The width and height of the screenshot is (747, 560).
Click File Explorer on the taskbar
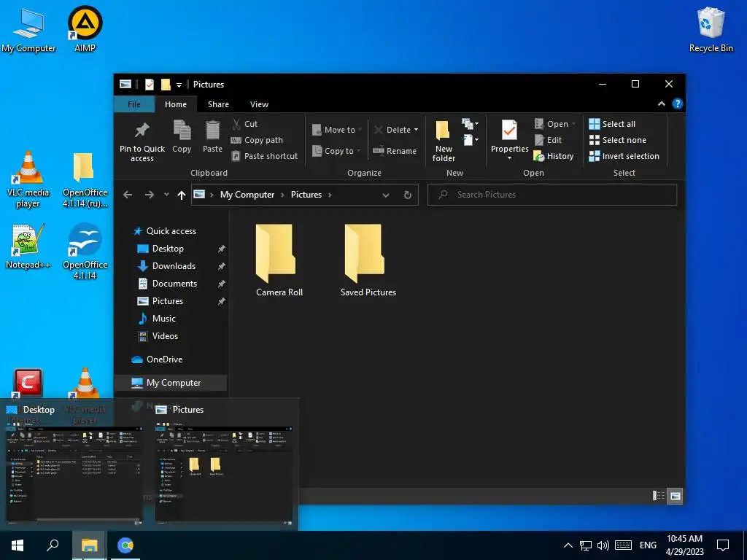tap(89, 545)
